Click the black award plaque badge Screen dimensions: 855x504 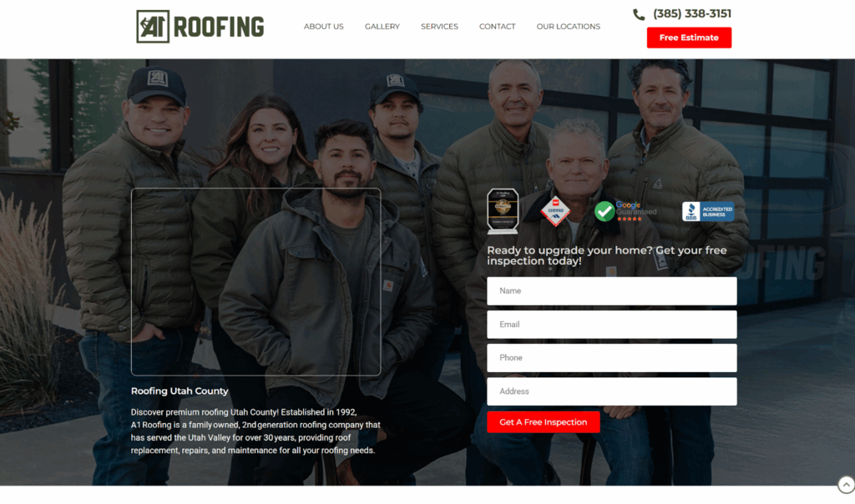(503, 211)
